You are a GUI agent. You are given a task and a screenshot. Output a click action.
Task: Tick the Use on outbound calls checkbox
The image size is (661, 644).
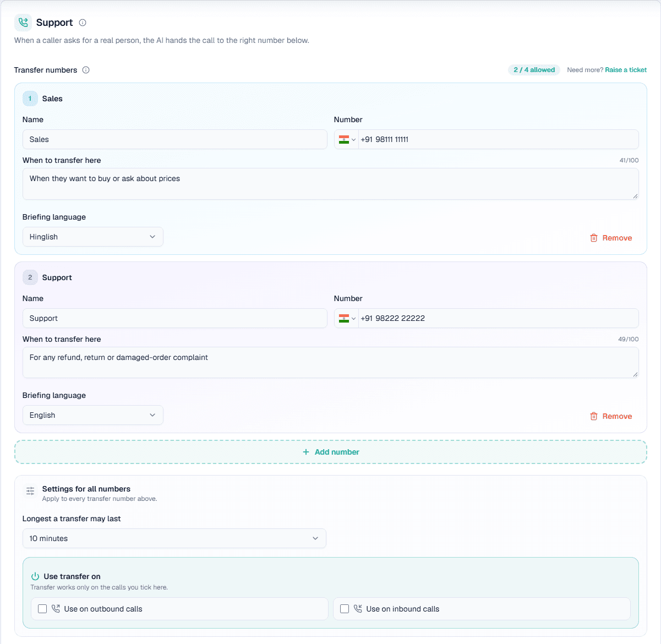tap(42, 609)
